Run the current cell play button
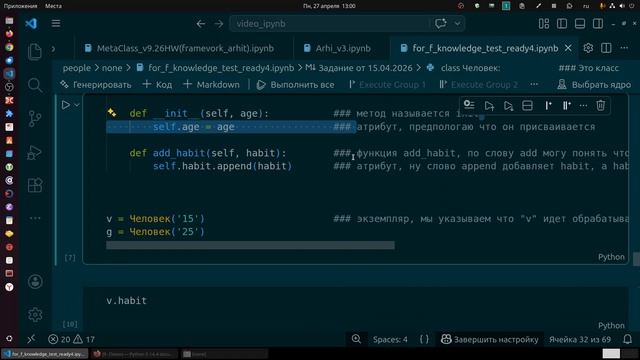This screenshot has height=360, width=640. pyautogui.click(x=65, y=105)
